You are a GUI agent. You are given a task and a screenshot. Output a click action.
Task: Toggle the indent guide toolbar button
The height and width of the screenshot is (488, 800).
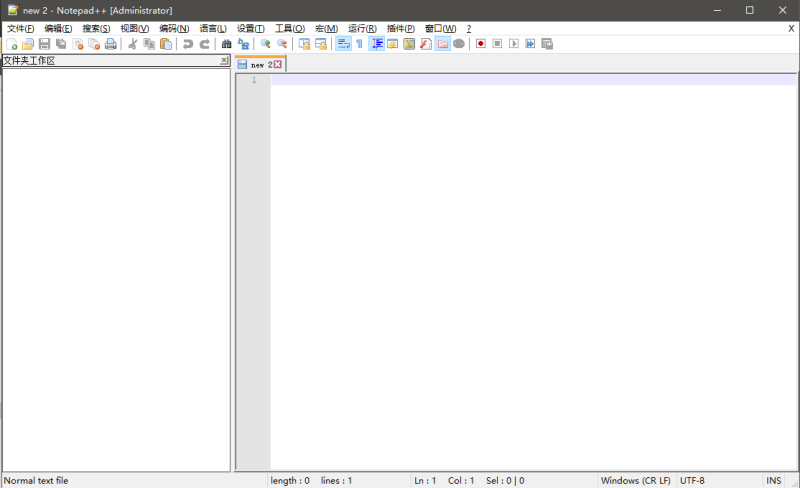point(376,44)
